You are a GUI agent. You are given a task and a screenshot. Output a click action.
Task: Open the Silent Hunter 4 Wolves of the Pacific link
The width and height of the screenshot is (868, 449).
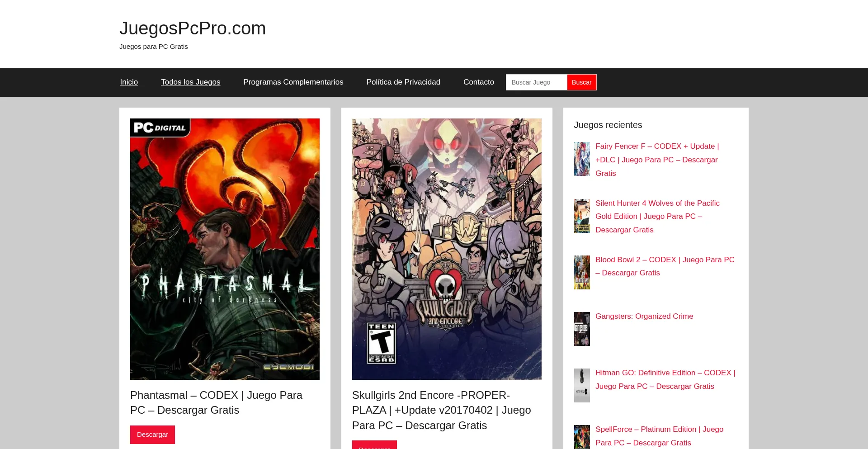[x=657, y=217]
